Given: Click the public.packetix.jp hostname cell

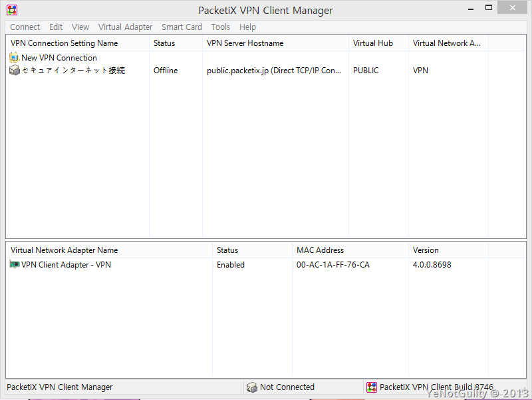Looking at the screenshot, I should (x=274, y=71).
